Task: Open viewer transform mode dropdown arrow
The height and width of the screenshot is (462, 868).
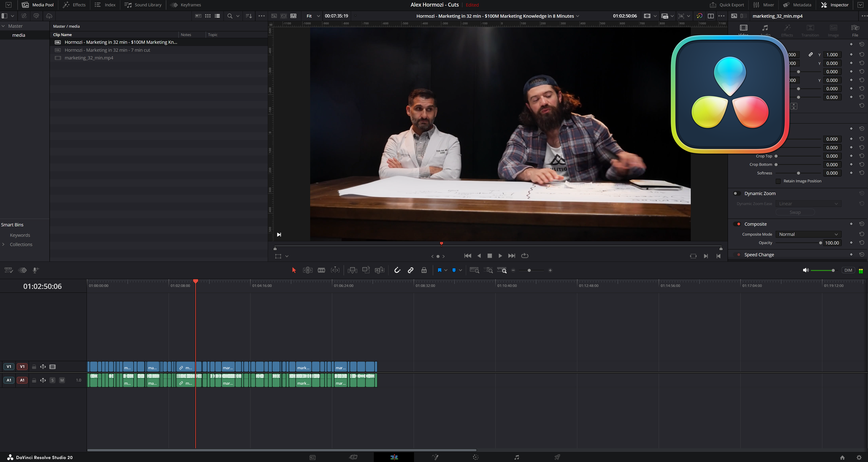Action: point(287,256)
